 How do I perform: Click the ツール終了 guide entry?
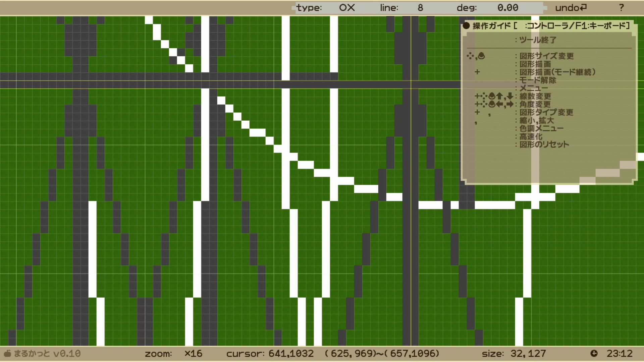[538, 40]
